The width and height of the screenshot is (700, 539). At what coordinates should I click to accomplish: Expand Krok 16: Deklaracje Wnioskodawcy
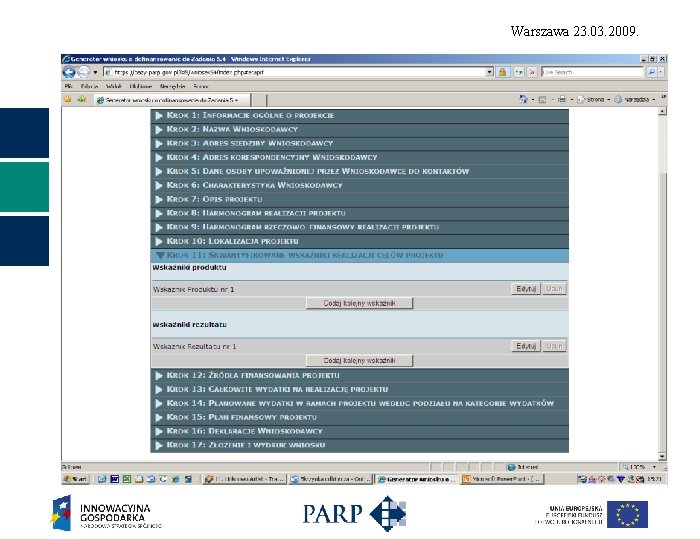click(x=359, y=431)
